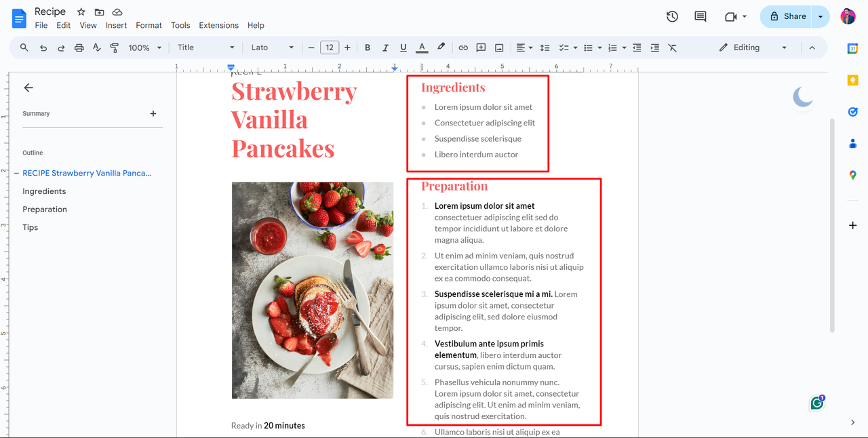Toggle bold formatting

pyautogui.click(x=368, y=47)
